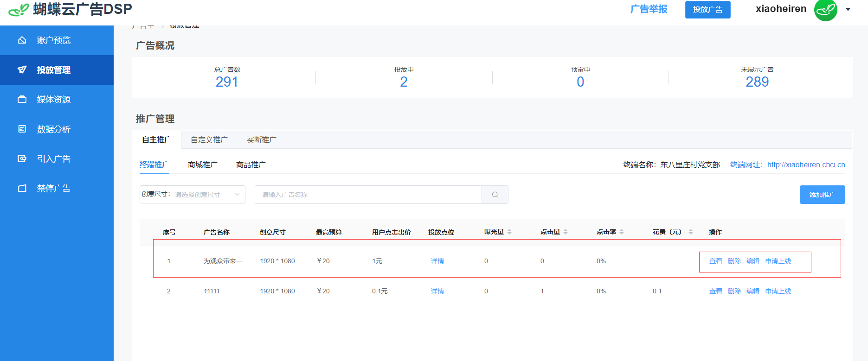Sort table by 点击量 column
The height and width of the screenshot is (361, 868).
click(x=566, y=232)
